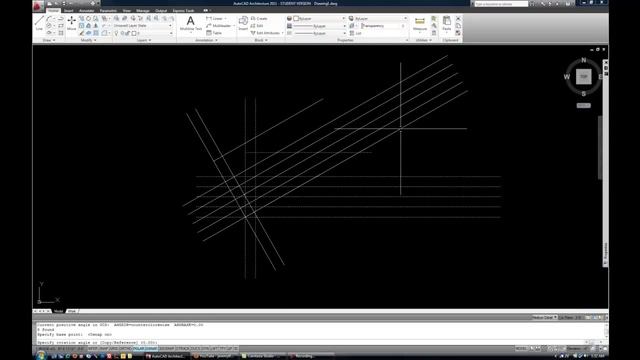This screenshot has width=640, height=360.
Task: Click the Measure utility icon
Action: 420,23
